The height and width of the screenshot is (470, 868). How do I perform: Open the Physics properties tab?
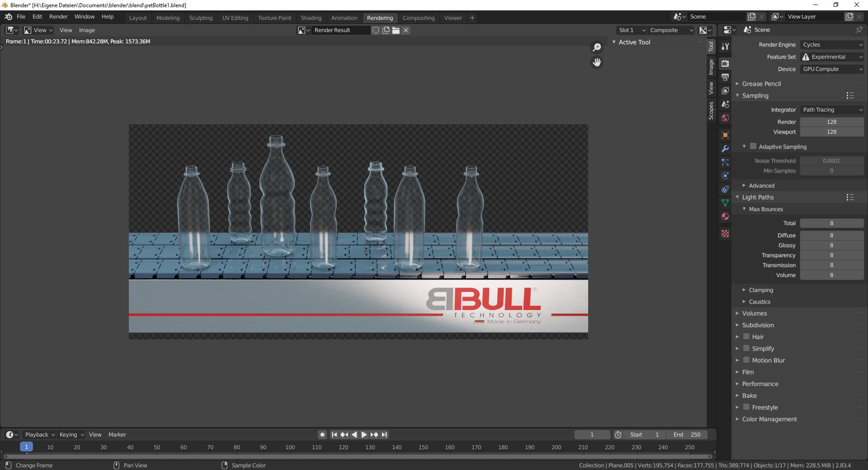[x=725, y=176]
